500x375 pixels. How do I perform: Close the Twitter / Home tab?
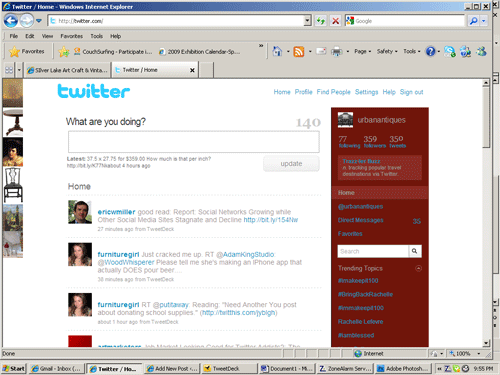(x=192, y=70)
